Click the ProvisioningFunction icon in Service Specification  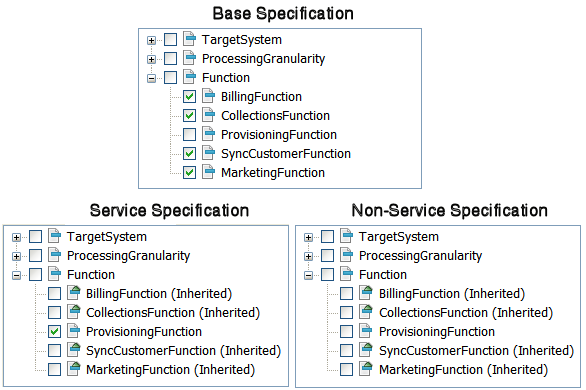coord(74,331)
